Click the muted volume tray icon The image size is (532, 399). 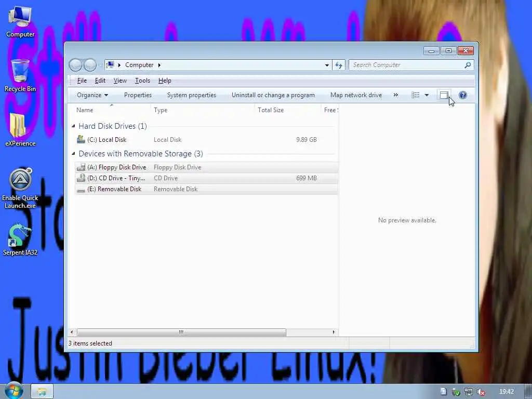481,392
